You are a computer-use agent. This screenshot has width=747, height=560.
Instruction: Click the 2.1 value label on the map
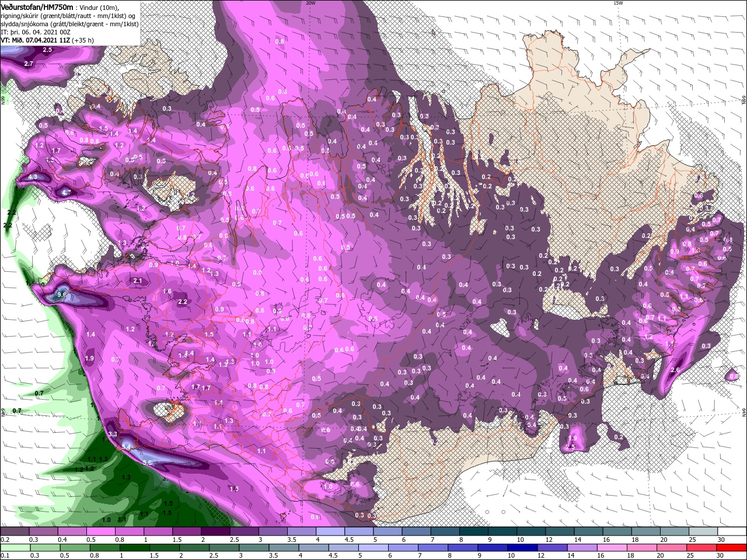(x=138, y=281)
